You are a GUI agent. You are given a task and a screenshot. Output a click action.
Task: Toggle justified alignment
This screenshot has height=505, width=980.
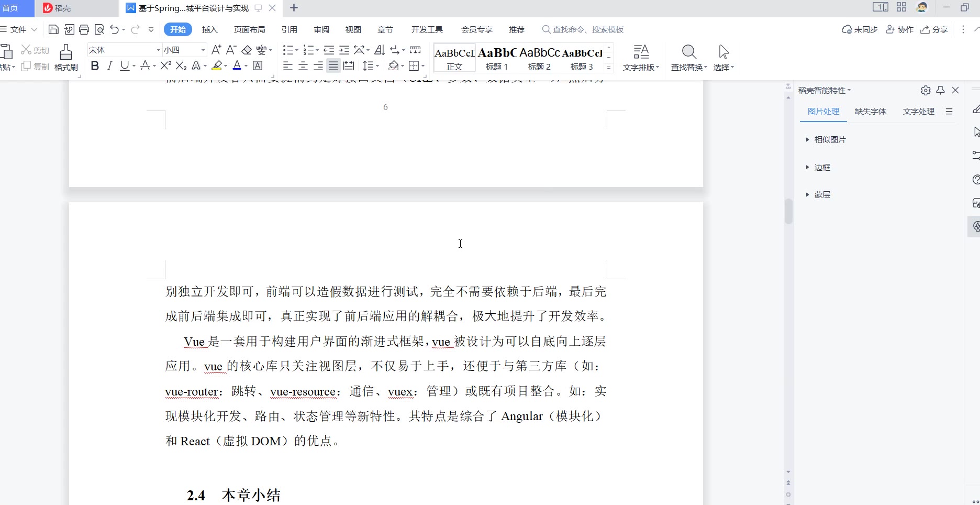point(333,65)
